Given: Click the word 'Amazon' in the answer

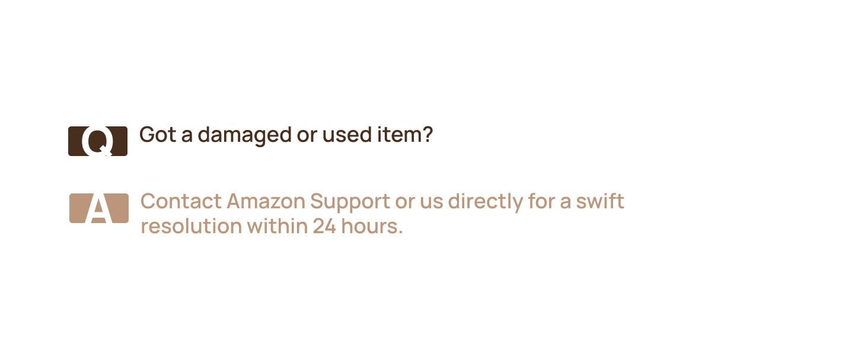Looking at the screenshot, I should click(x=266, y=202).
